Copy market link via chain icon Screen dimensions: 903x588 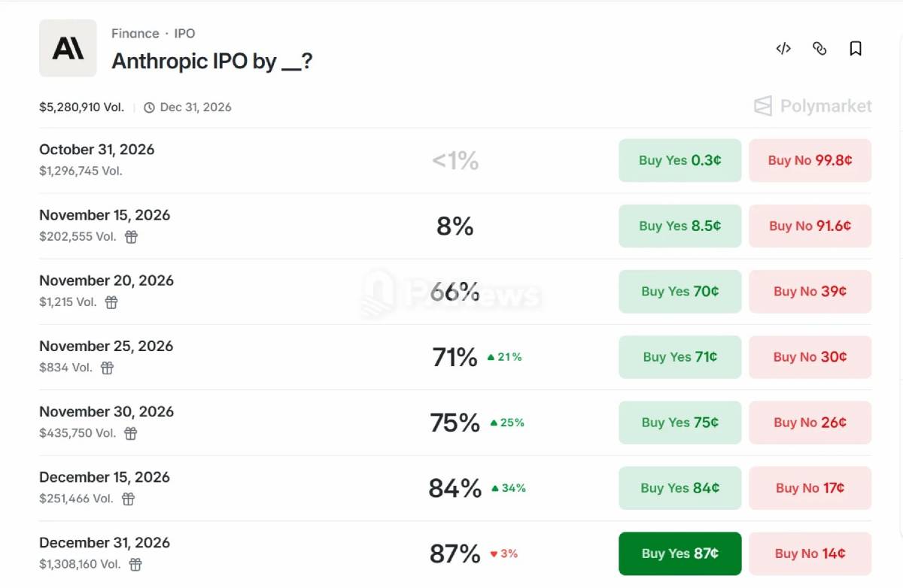pyautogui.click(x=819, y=49)
